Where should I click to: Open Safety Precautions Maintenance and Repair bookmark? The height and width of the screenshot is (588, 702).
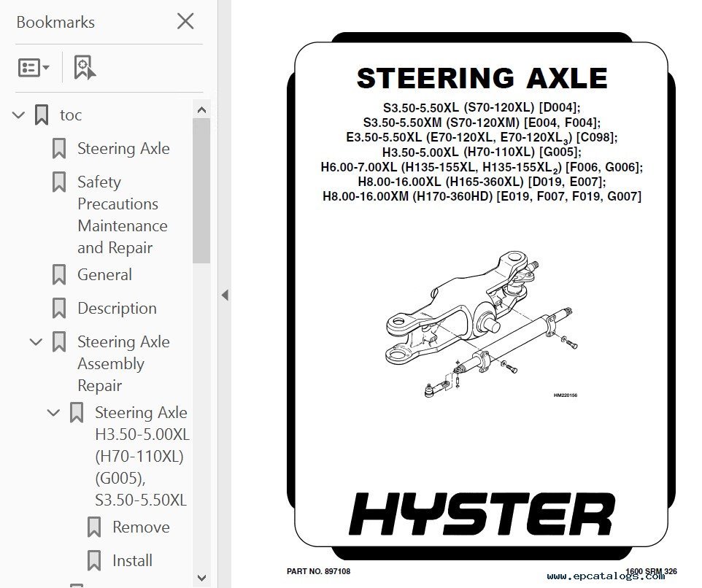click(122, 214)
